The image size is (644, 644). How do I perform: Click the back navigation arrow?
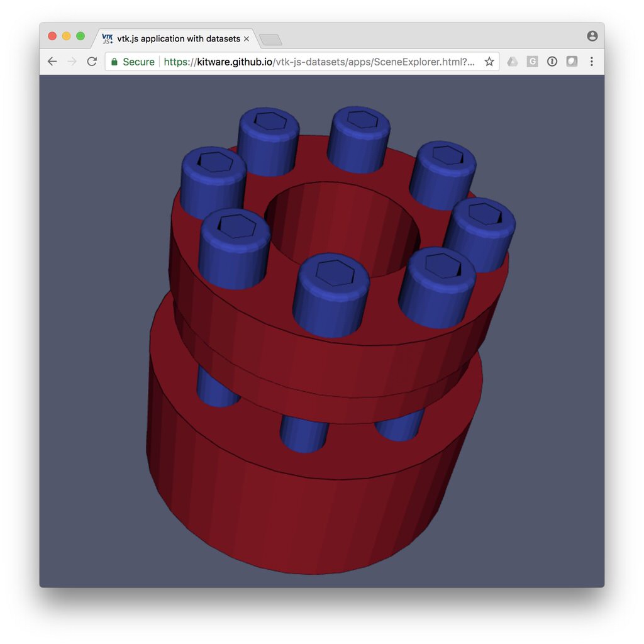[x=52, y=61]
